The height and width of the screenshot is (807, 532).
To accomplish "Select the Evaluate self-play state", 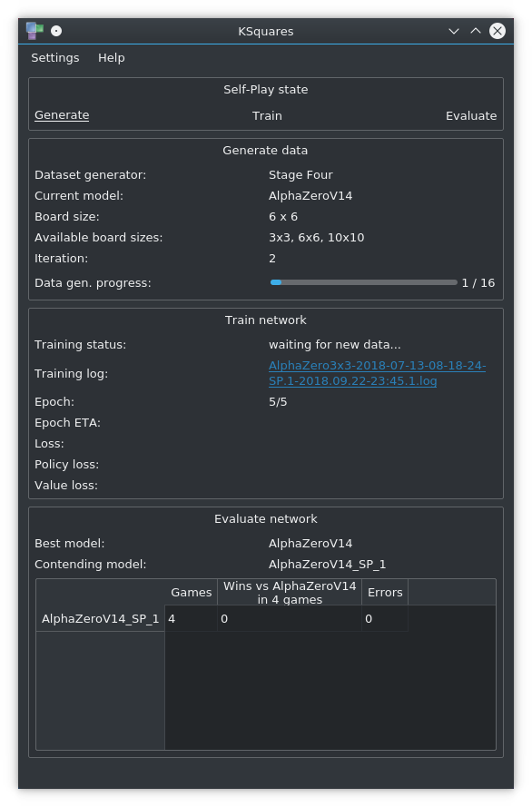I will click(x=471, y=116).
